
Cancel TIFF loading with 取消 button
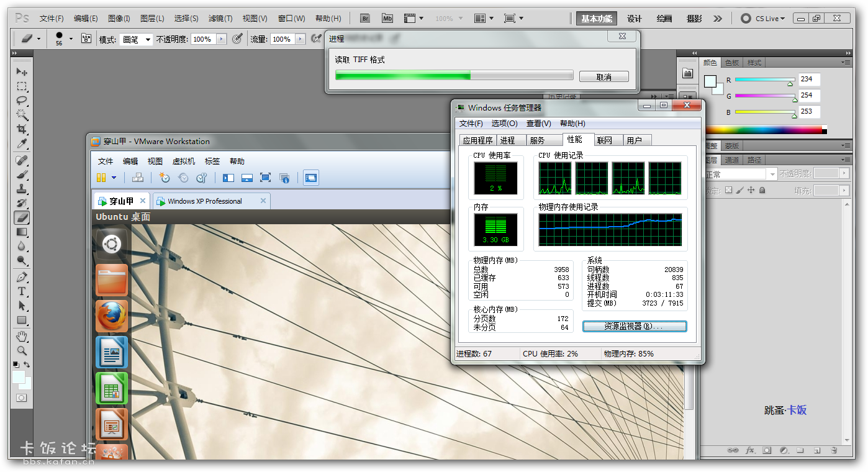(604, 77)
